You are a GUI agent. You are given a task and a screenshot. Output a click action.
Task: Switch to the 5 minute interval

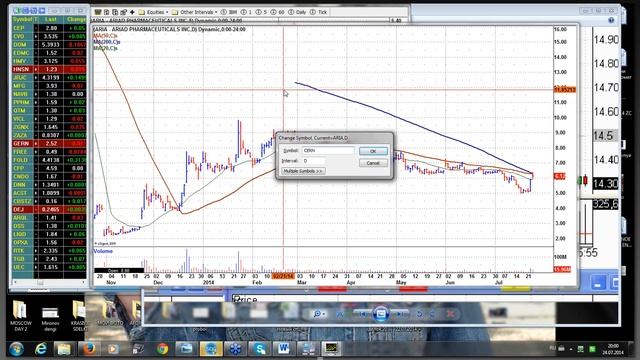(x=262, y=12)
